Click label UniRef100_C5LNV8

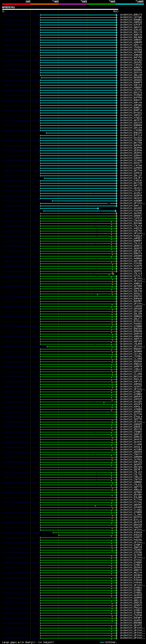pyautogui.click(x=131, y=344)
